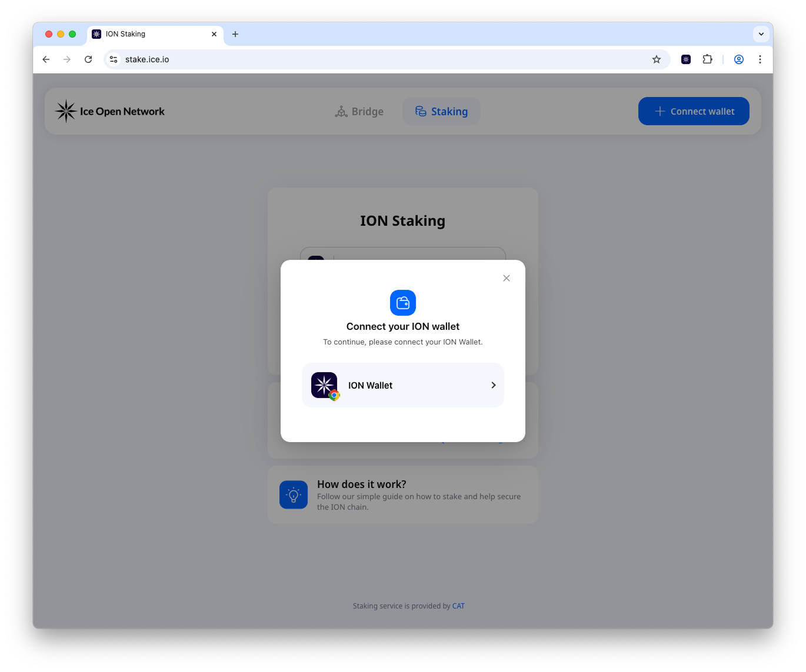Screen dimensions: 806x672
Task: Open the How does it work guide
Action: (403, 495)
